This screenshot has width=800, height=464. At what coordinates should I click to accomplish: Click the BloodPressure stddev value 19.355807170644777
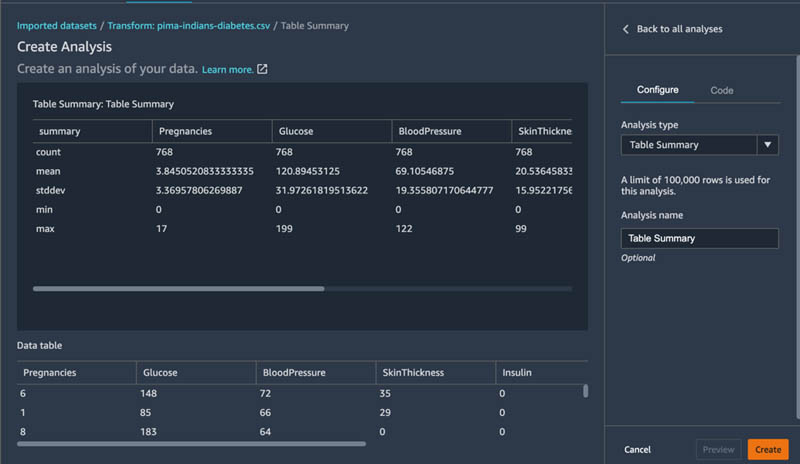click(x=444, y=190)
